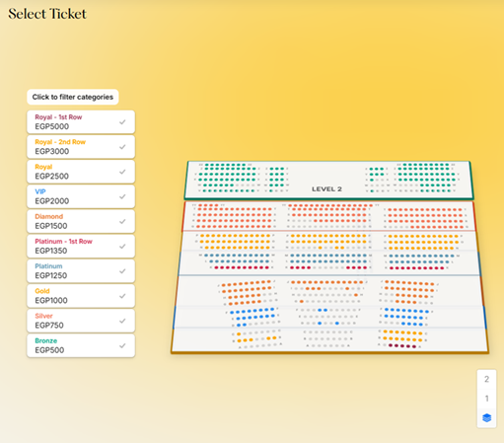Select a blue Silver seat in the lower left block
This screenshot has height=443, width=504.
pos(250,311)
